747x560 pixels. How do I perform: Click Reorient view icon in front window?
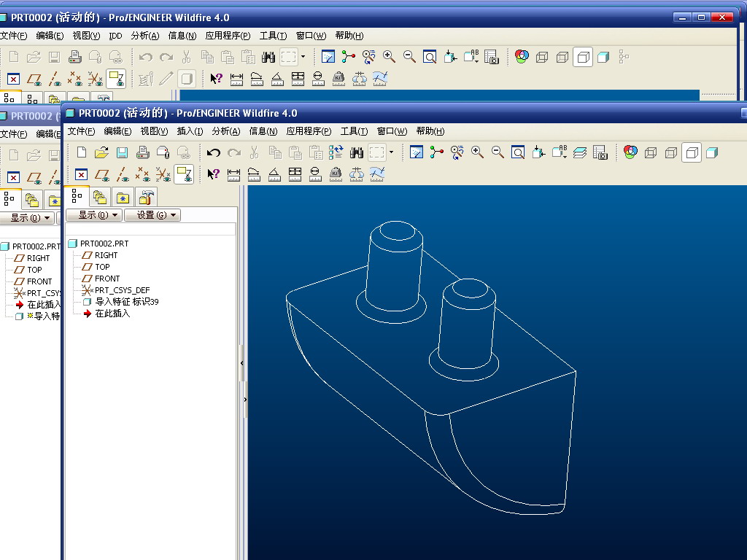point(538,152)
